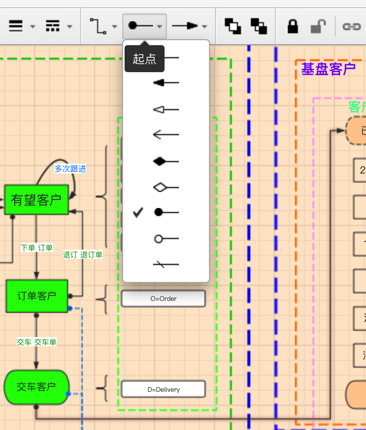Expand the line dash style dropdown arrow
The height and width of the screenshot is (430, 366).
pyautogui.click(x=69, y=26)
